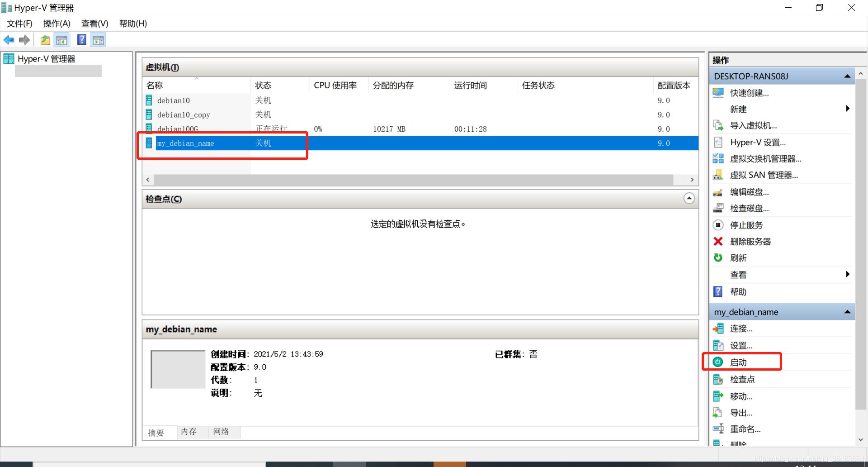Click the 设置 icon for my_debian_name

(718, 345)
